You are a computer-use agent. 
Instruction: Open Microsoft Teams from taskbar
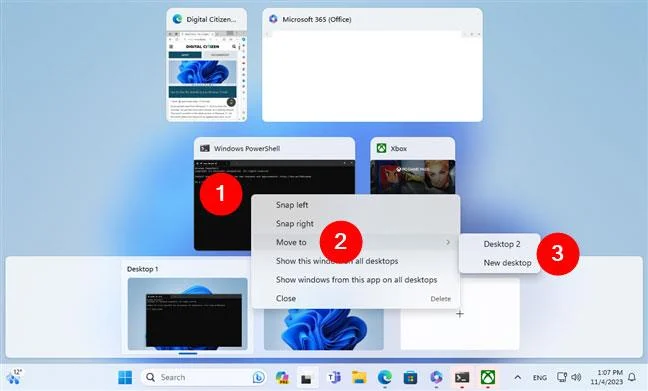coord(334,377)
